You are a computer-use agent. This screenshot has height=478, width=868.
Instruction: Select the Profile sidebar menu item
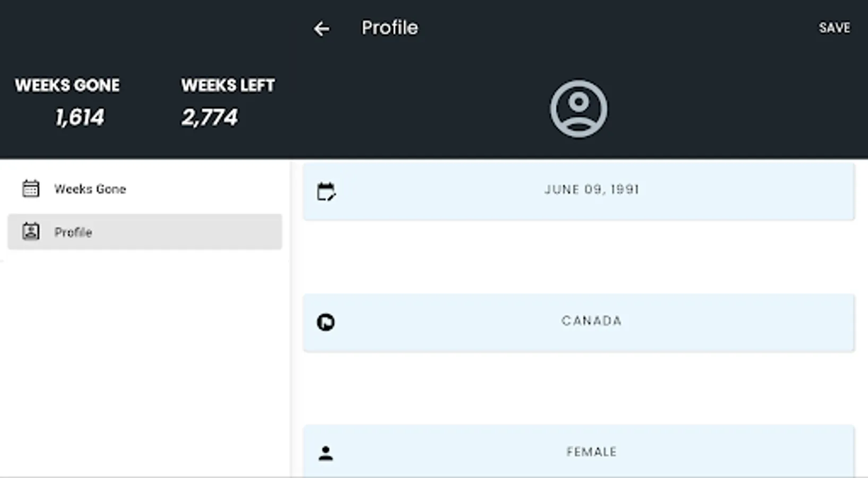(144, 232)
